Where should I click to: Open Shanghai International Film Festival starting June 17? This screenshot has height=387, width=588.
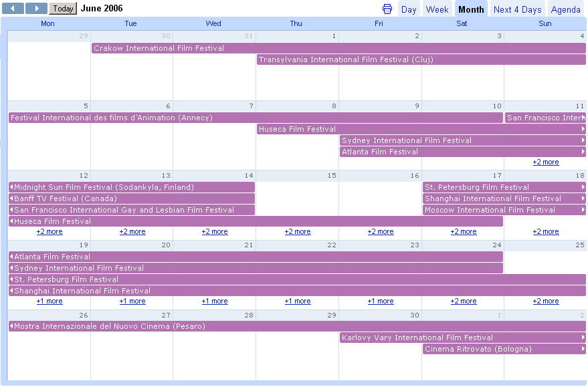tap(504, 199)
